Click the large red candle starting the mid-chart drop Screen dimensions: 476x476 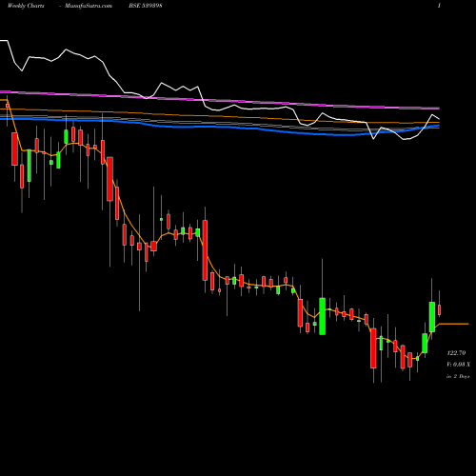[x=205, y=250]
